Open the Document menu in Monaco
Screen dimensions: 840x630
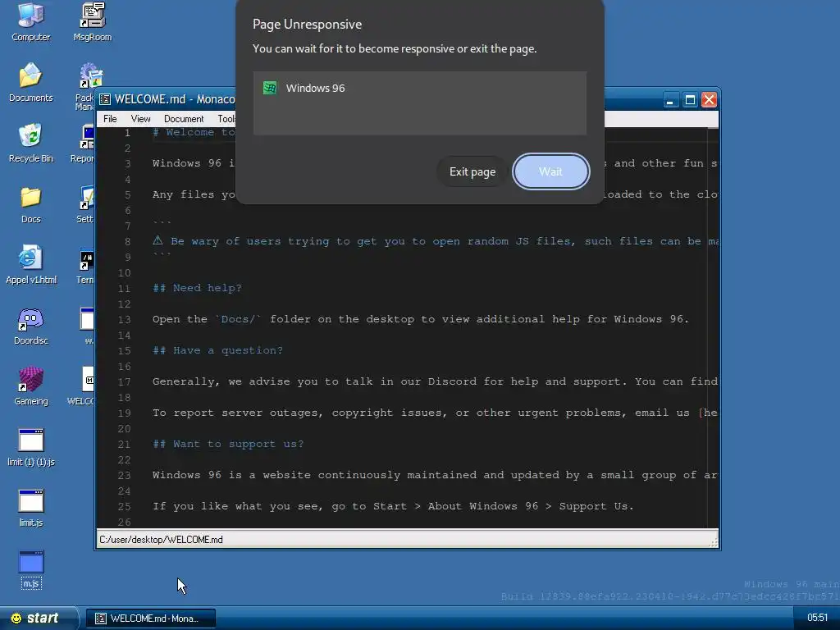click(183, 118)
